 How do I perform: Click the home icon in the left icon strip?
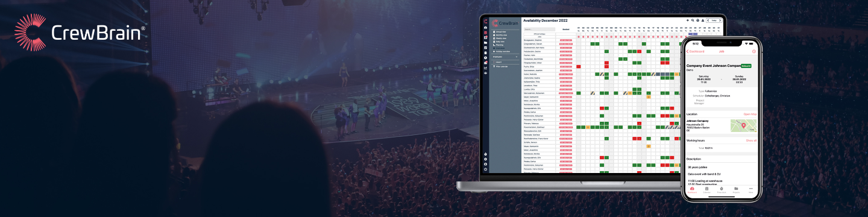(486, 28)
